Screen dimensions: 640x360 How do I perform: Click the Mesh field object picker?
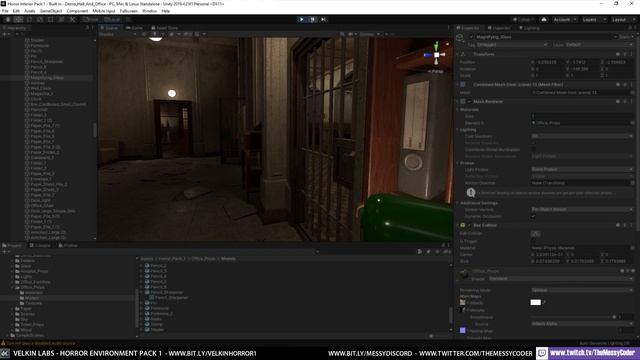(632, 93)
